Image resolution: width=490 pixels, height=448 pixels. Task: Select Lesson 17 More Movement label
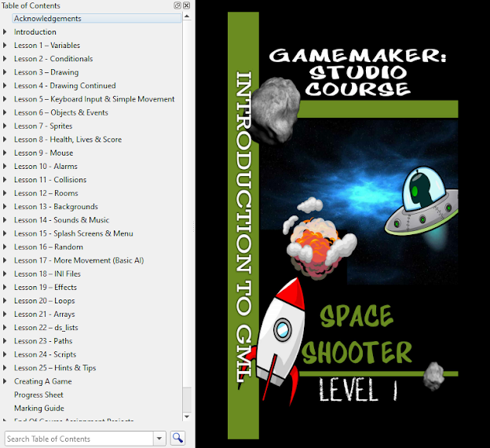pyautogui.click(x=79, y=261)
